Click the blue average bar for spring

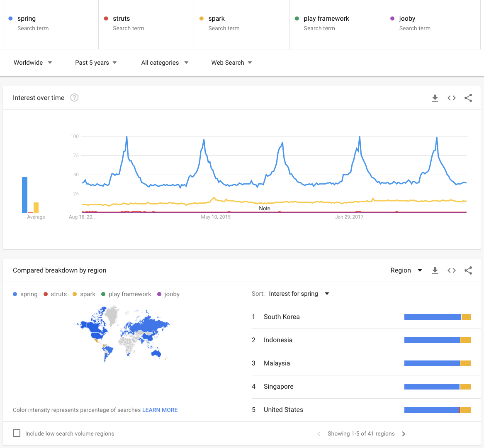tap(25, 195)
